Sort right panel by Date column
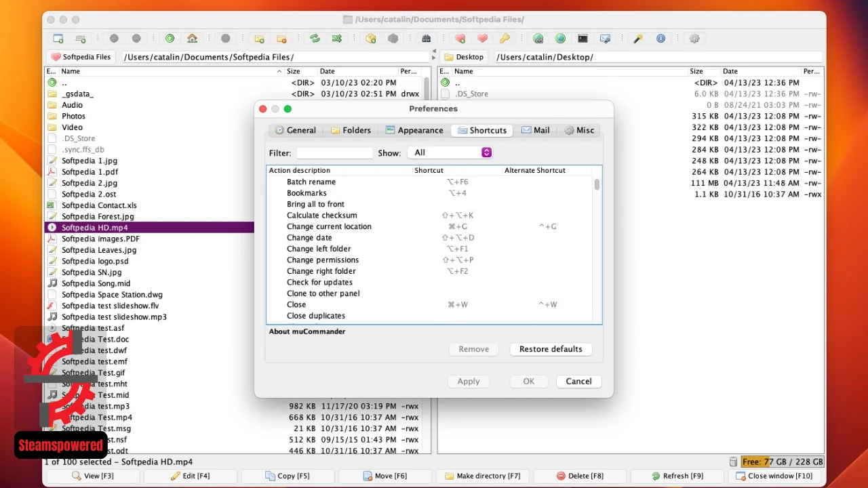 pos(760,71)
